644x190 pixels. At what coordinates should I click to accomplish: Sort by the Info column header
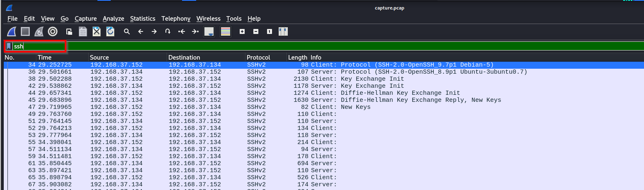476,58
